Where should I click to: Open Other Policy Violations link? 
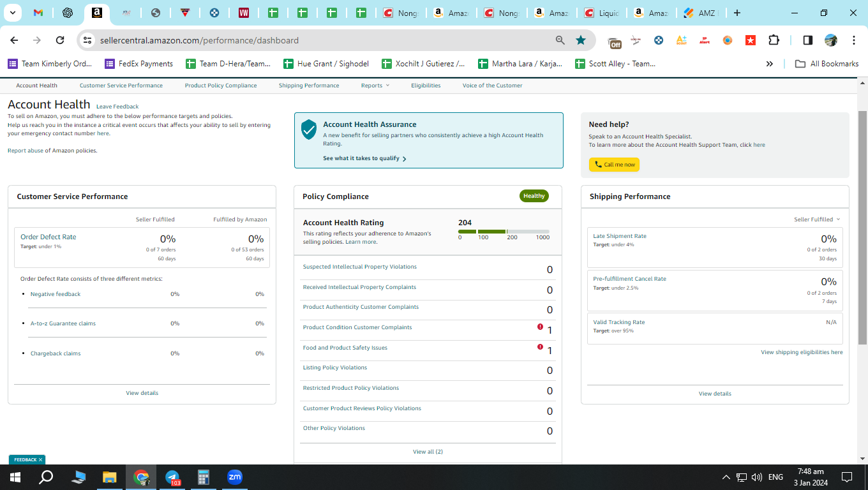pyautogui.click(x=334, y=428)
